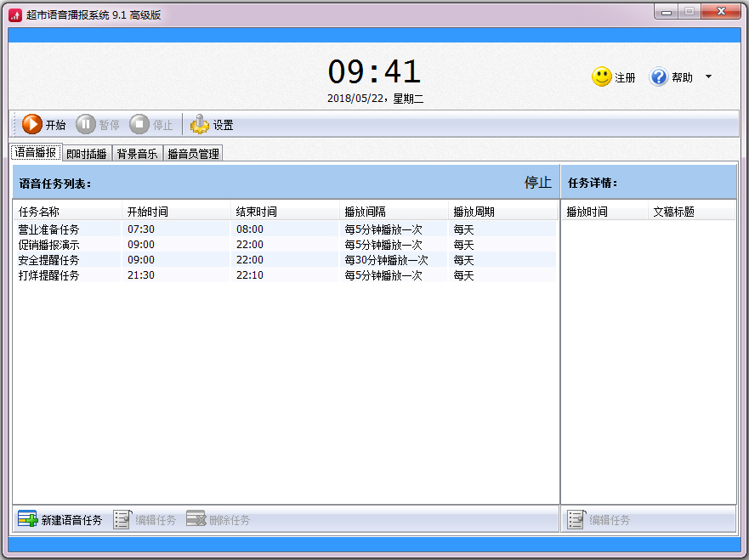Click the 停止 status label in list header
Viewport: 749px width, 560px height.
[x=538, y=183]
